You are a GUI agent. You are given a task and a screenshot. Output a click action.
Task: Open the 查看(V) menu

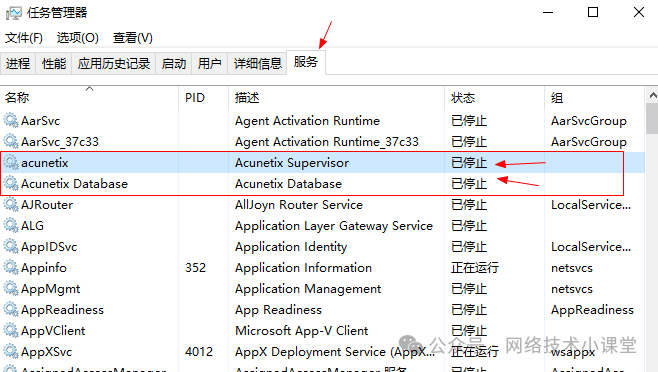click(x=133, y=38)
